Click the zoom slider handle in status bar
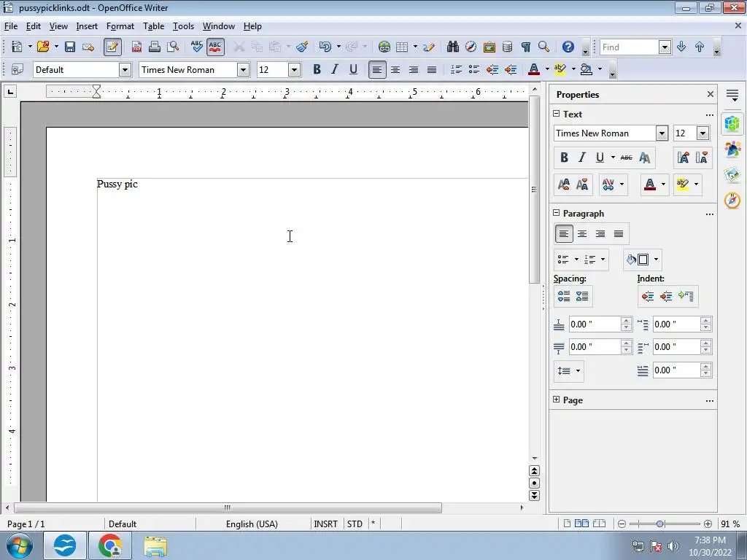Viewport: 747px width, 560px height. 659,524
